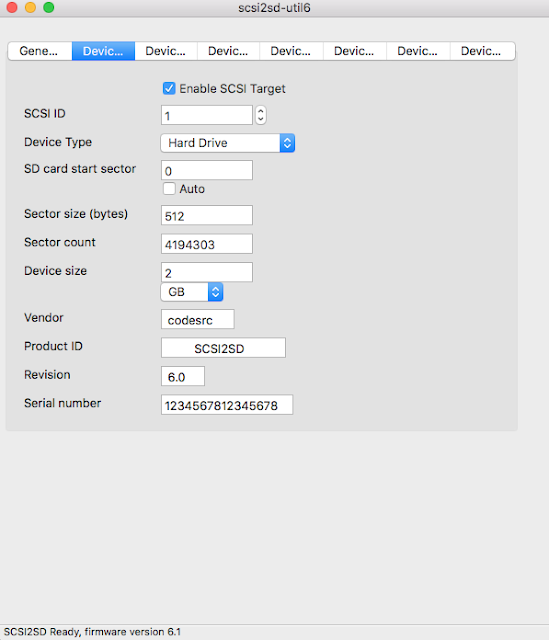Viewport: 549px width, 640px height.
Task: Minimize the window using the yellow button
Action: (30, 8)
